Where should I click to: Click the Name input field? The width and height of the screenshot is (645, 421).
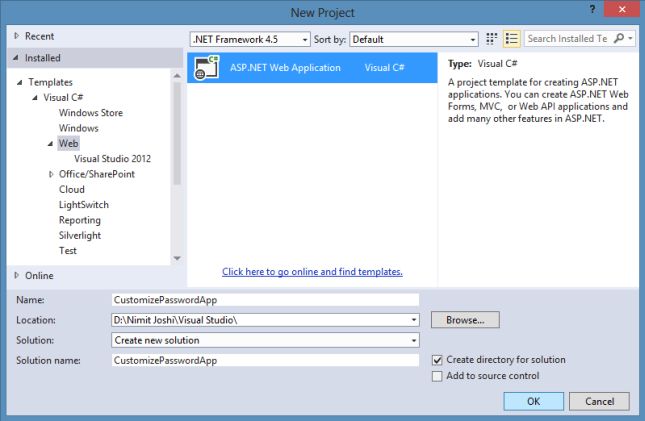tap(265, 300)
